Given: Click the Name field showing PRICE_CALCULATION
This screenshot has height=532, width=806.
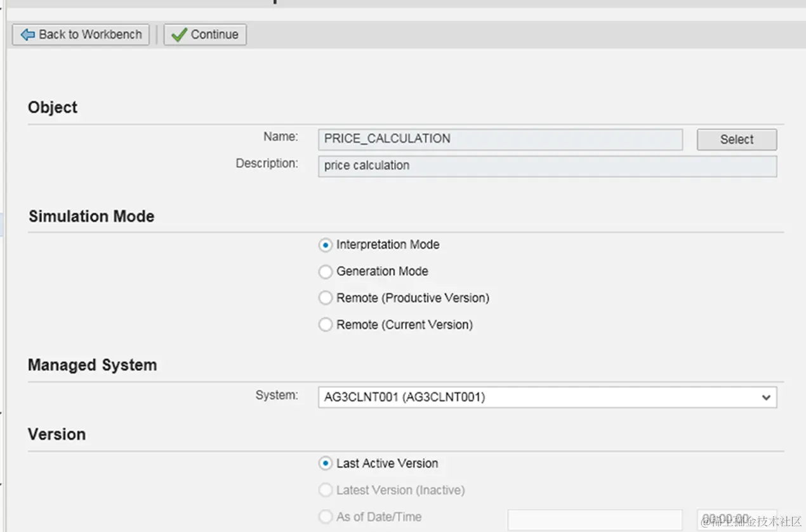Looking at the screenshot, I should 500,139.
